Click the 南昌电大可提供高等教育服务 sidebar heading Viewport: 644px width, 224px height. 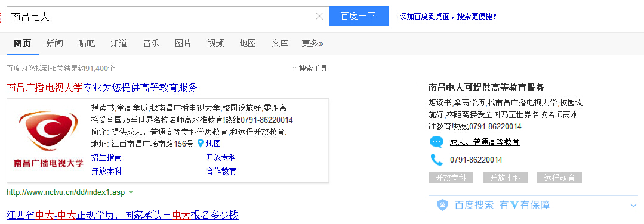(x=486, y=87)
